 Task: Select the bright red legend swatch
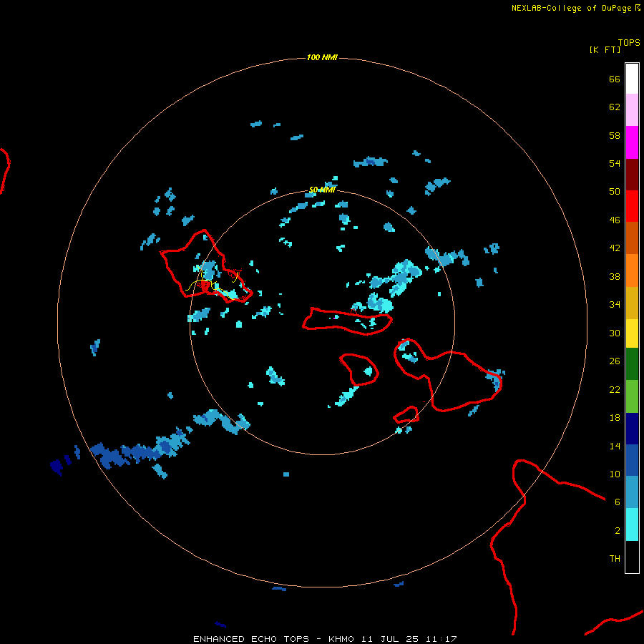(632, 206)
